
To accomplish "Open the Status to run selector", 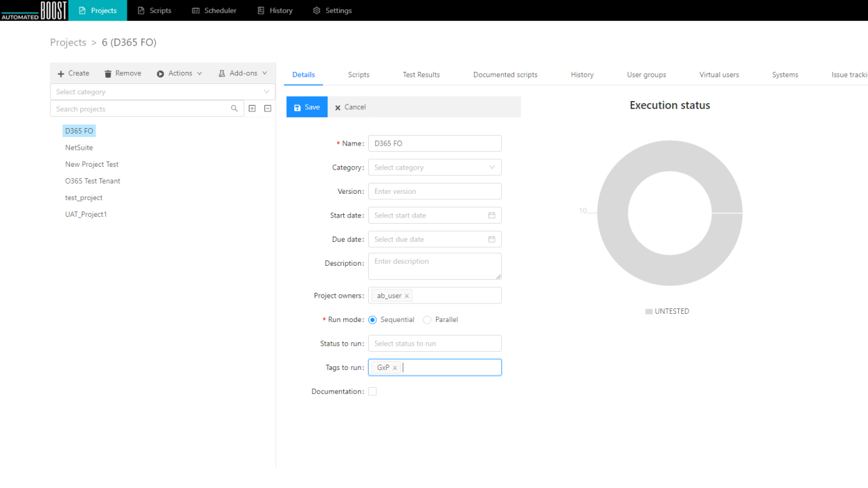I will click(435, 344).
